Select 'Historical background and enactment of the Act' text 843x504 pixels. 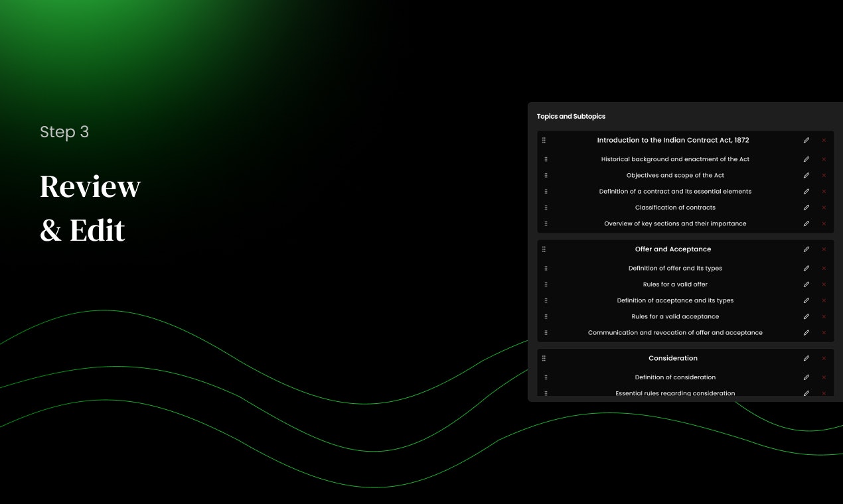[x=675, y=159]
